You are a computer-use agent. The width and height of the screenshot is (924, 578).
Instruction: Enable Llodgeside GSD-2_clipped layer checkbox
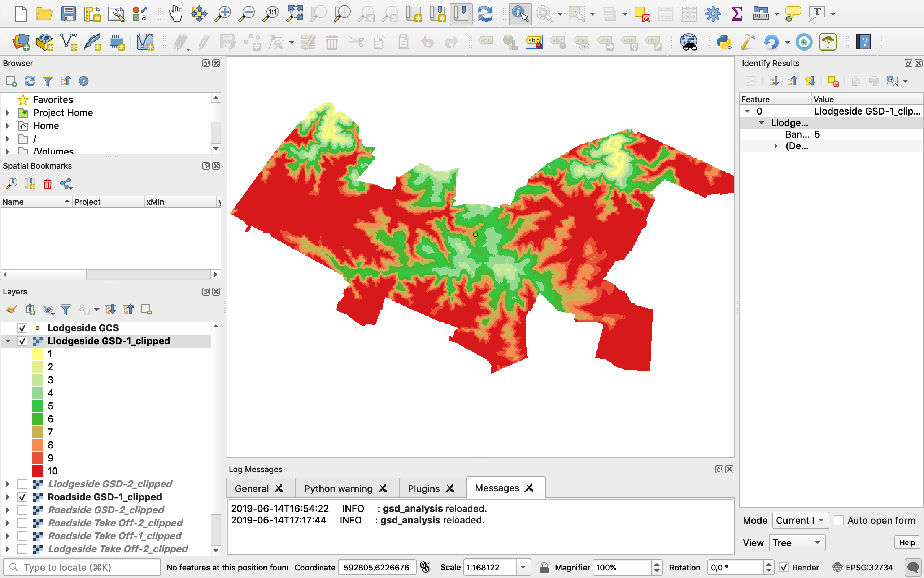click(x=22, y=484)
